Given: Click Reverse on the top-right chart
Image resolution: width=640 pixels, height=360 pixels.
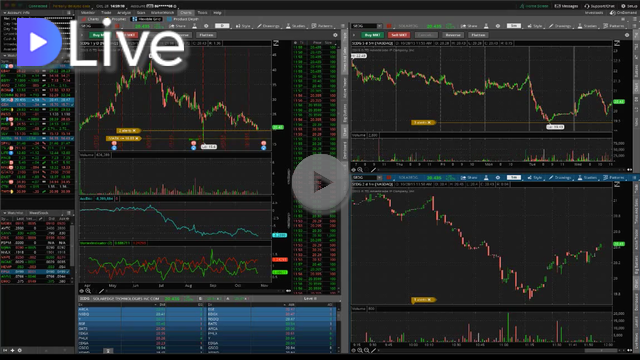Looking at the screenshot, I should 452,35.
